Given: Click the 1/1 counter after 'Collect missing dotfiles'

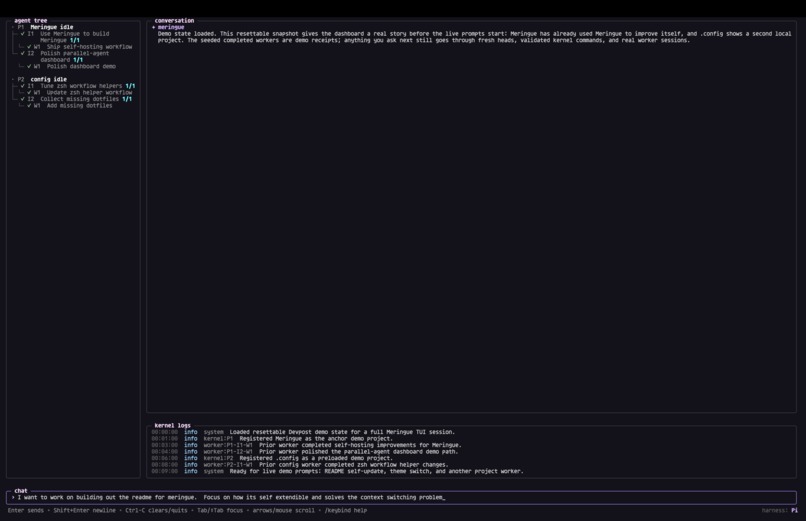Looking at the screenshot, I should pyautogui.click(x=127, y=99).
